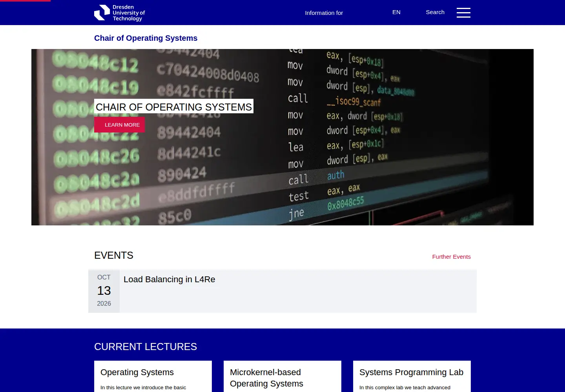Click the Current Lectures heading
This screenshot has width=565, height=392.
tap(146, 347)
